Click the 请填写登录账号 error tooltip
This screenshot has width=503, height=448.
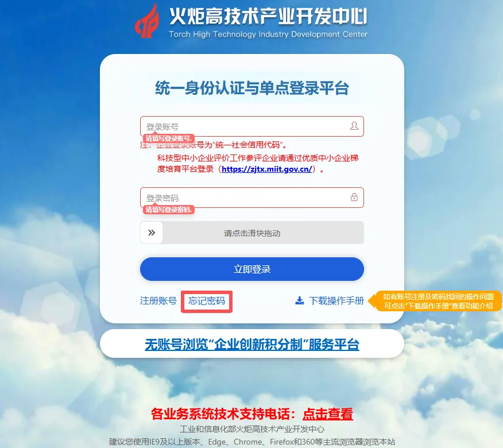click(169, 138)
